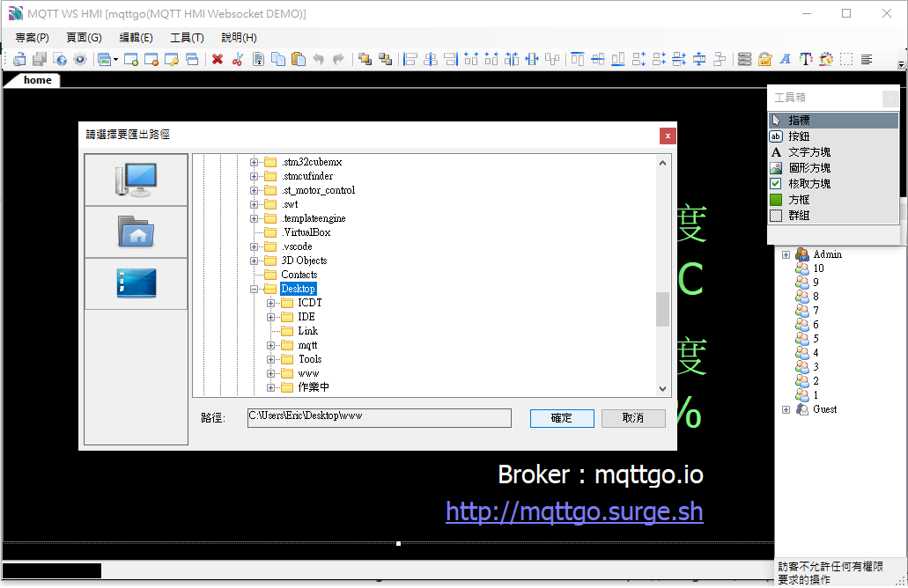Expand the Guest user group node

[786, 409]
